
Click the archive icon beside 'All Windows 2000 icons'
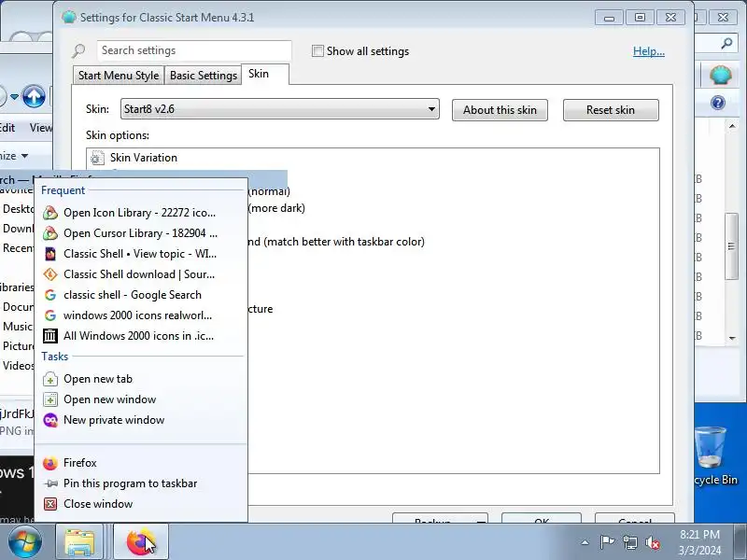point(50,336)
